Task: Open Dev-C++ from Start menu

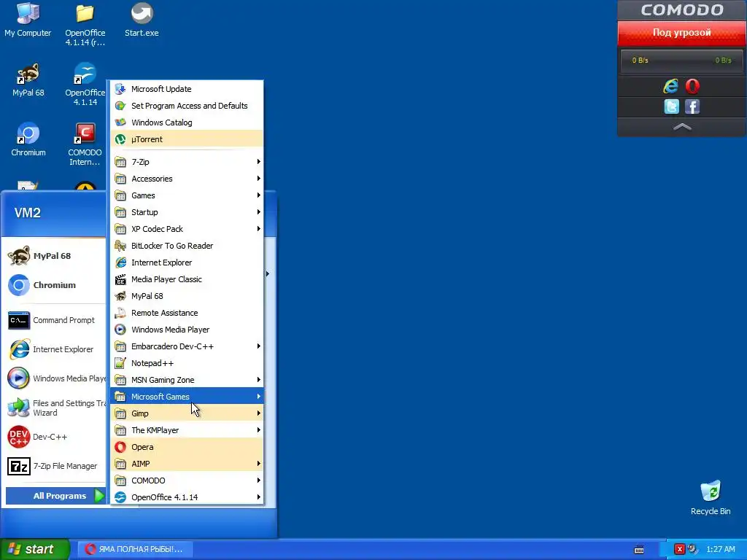Action: [x=55, y=437]
